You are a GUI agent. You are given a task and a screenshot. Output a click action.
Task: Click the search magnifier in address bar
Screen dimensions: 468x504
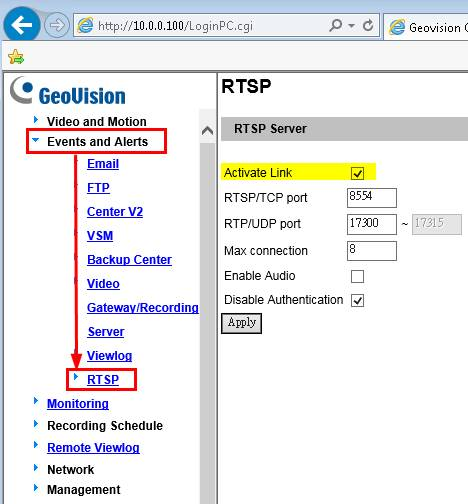335,25
